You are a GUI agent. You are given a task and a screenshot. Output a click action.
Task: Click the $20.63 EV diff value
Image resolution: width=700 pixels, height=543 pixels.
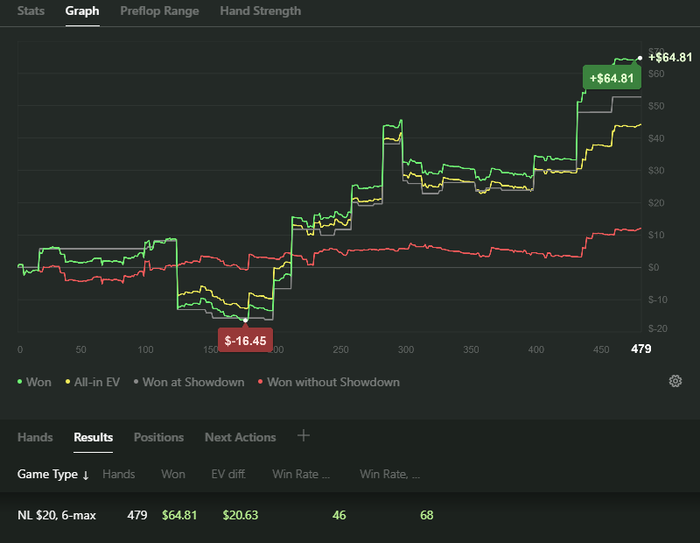pyautogui.click(x=240, y=515)
